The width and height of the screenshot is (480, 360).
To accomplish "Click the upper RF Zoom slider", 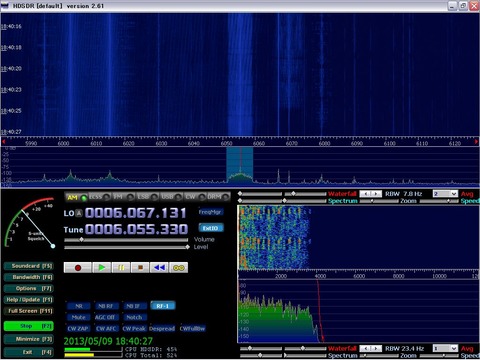I will (379, 201).
